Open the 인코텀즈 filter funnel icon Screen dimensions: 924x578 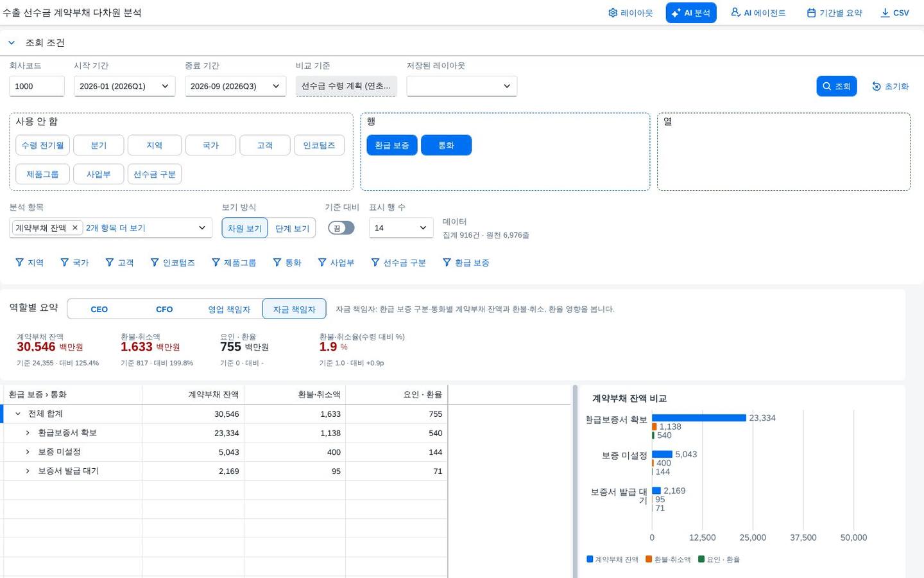point(155,263)
